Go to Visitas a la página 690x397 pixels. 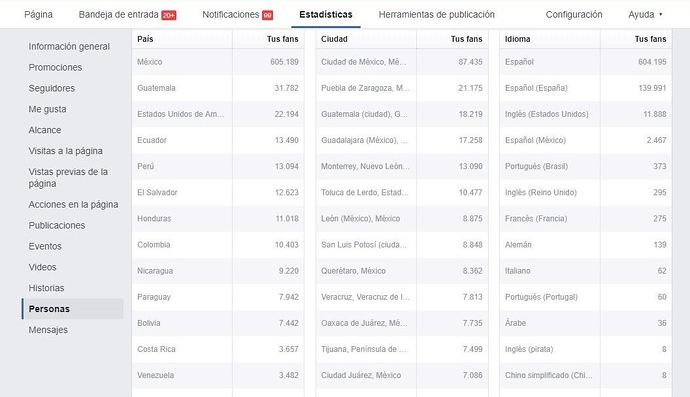pos(66,151)
